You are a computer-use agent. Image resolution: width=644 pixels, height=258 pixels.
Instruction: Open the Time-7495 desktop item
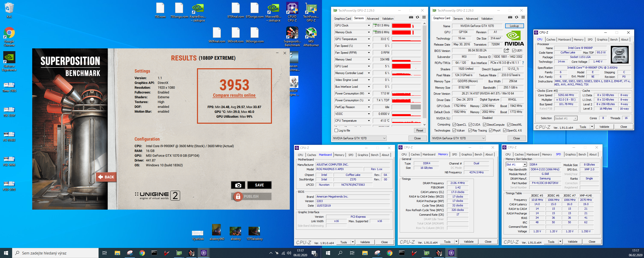pos(9,87)
